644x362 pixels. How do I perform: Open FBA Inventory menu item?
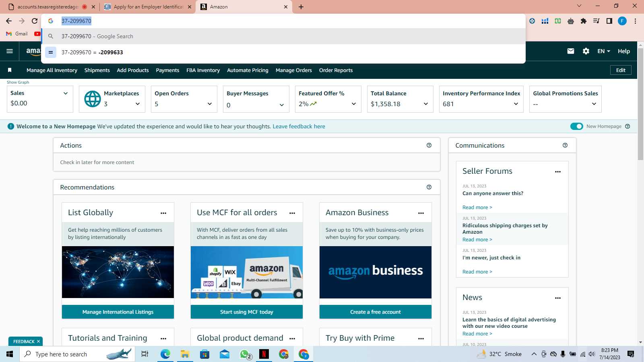click(x=203, y=70)
